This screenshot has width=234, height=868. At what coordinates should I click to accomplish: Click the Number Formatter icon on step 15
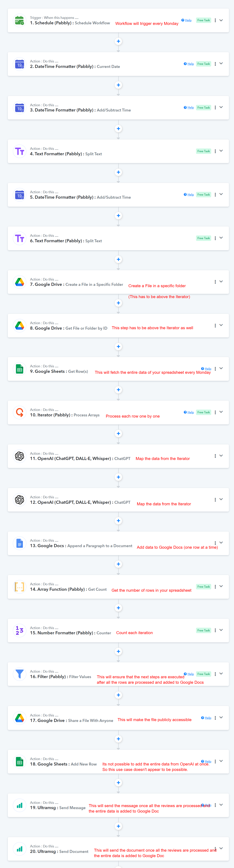click(19, 630)
